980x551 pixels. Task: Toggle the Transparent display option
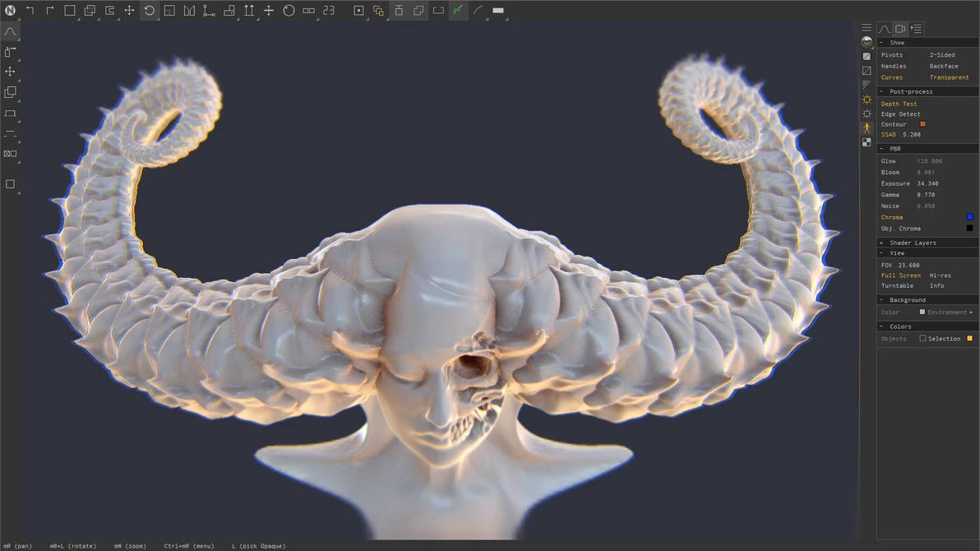point(950,77)
